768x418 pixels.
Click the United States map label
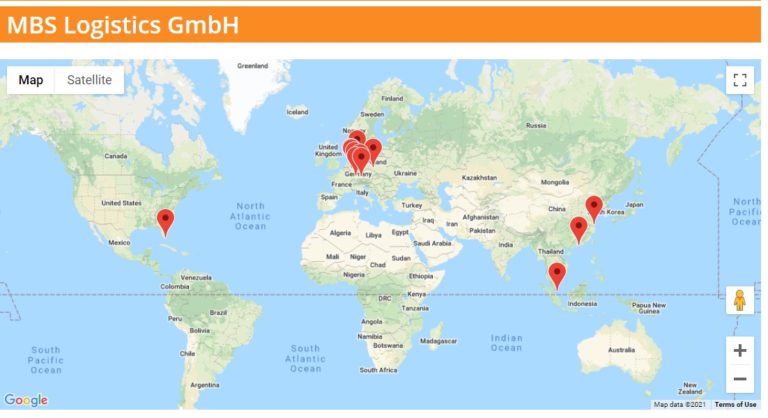coord(121,203)
